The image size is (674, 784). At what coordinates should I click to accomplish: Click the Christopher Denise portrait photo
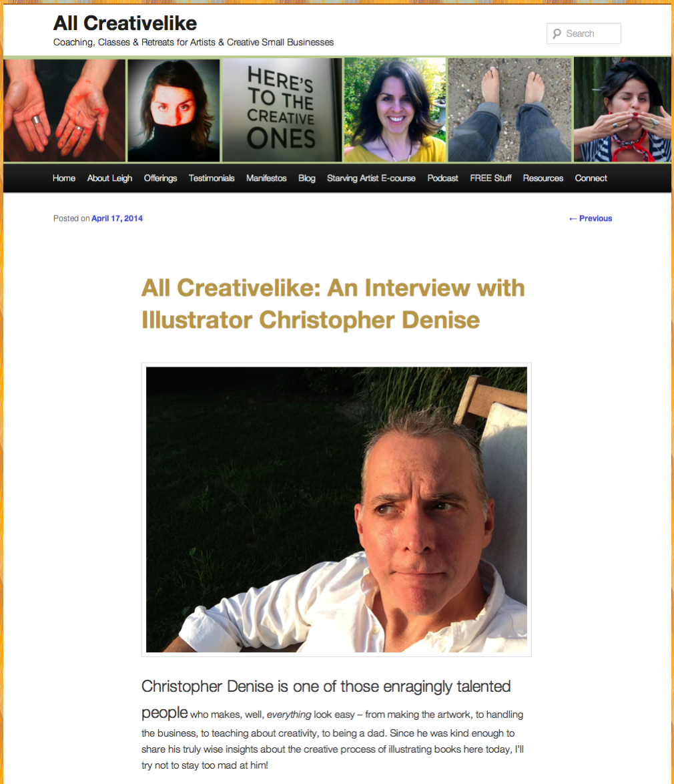pos(336,510)
